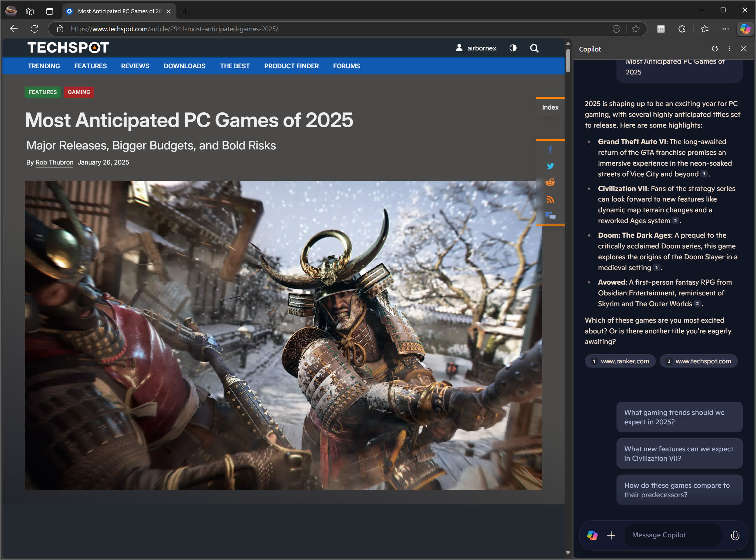
Task: Open Edge settings and more menu
Action: point(725,29)
